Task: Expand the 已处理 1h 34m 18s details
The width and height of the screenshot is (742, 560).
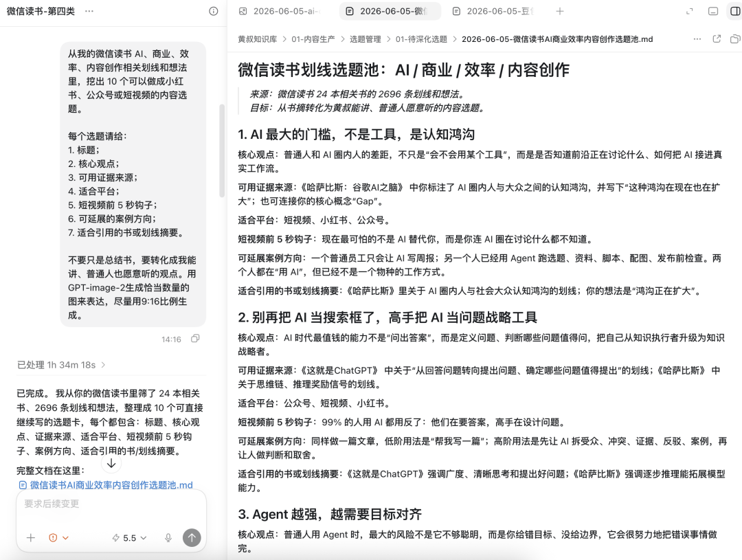Action: coord(61,365)
